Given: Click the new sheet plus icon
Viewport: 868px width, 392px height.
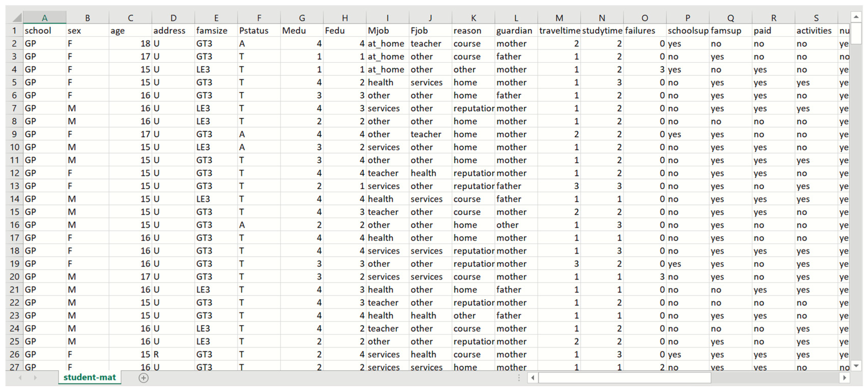Looking at the screenshot, I should click(143, 378).
